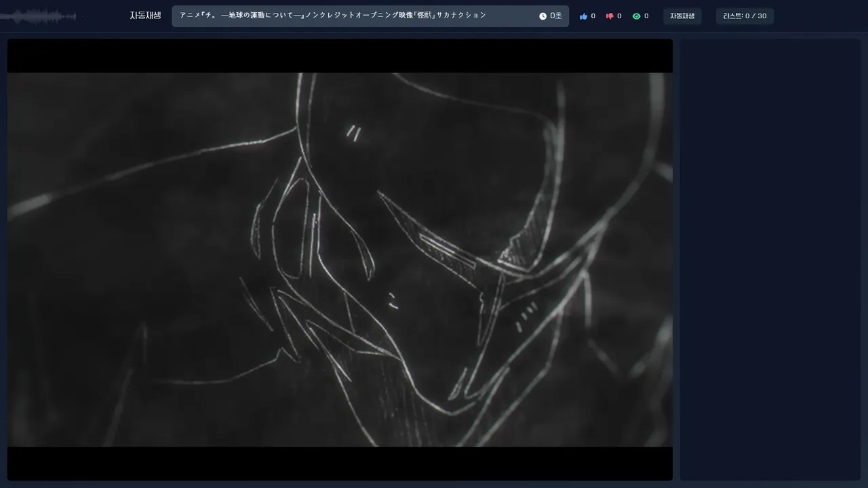Click the empty playlist side panel
Viewport: 868px width, 488px height.
770,260
